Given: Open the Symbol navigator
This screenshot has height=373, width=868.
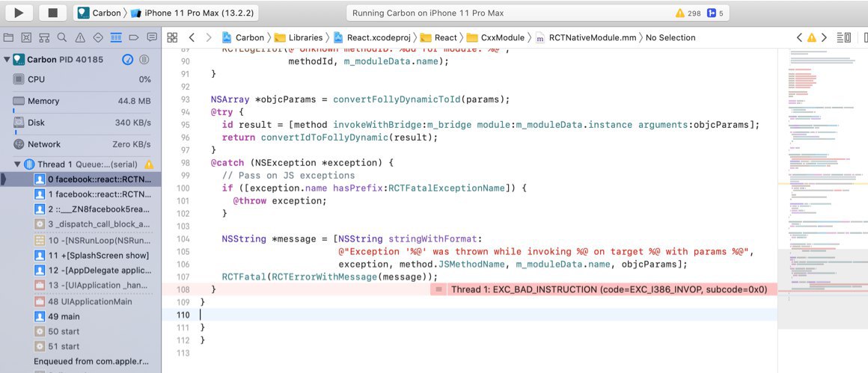Looking at the screenshot, I should (44, 37).
